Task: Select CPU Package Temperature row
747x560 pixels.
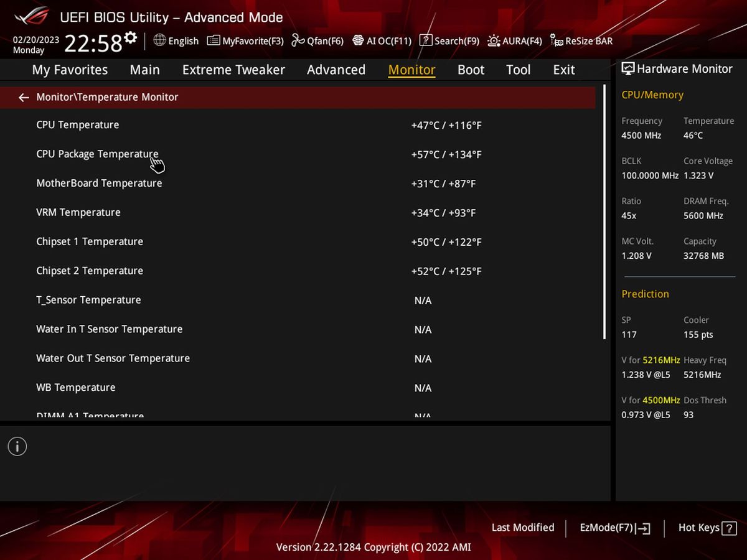Action: pos(298,154)
